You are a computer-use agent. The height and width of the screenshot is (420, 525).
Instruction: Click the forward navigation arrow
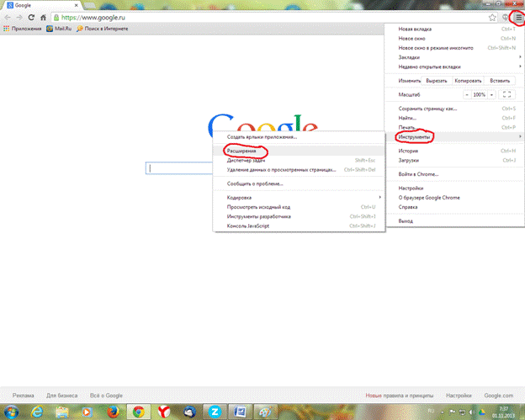click(19, 18)
